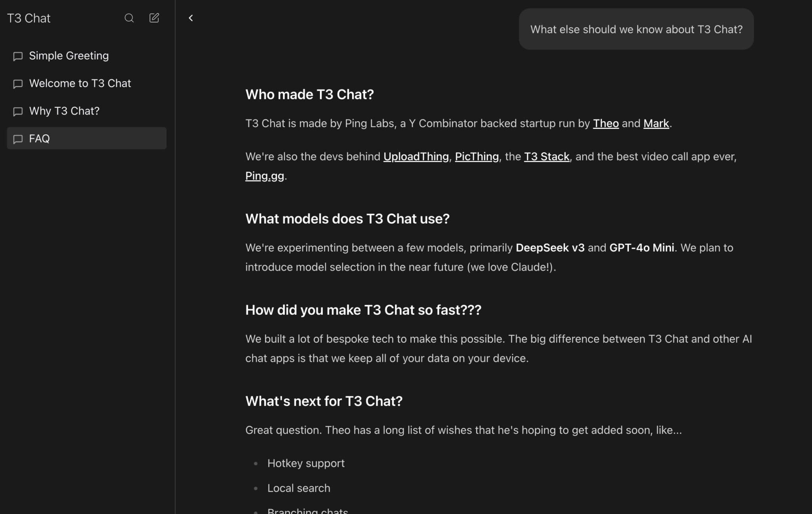This screenshot has width=812, height=514.
Task: Click the T3 Chat logo text
Action: (29, 18)
